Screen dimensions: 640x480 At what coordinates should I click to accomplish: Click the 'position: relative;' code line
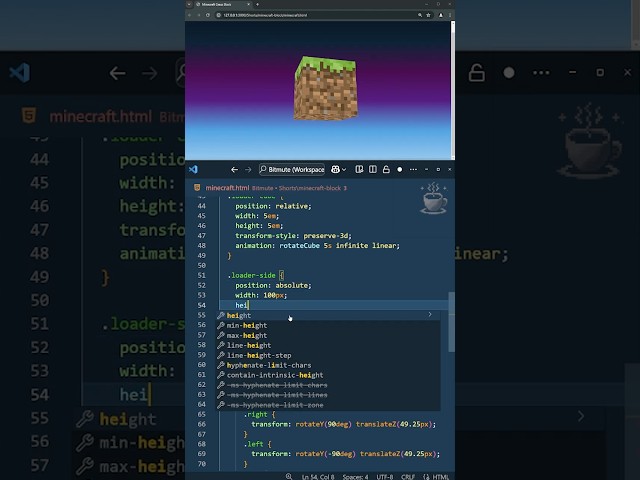point(273,206)
